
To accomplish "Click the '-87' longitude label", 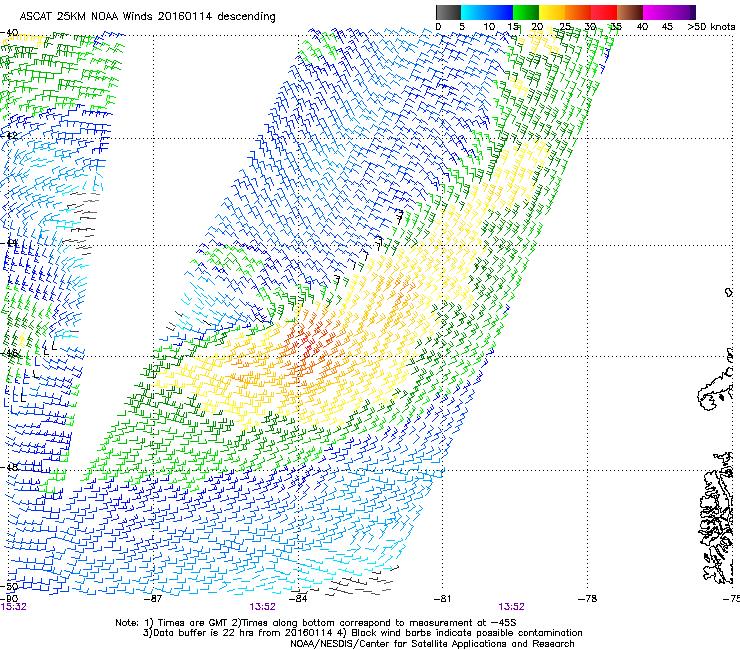I will (153, 599).
